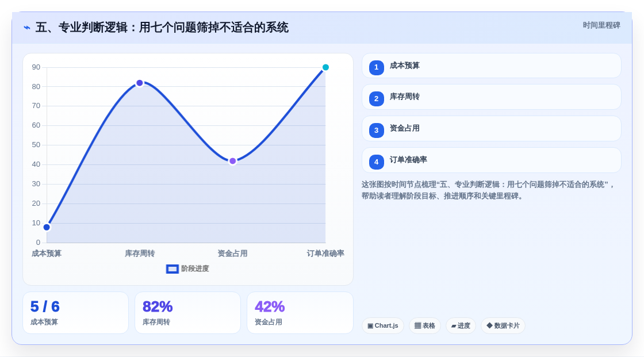
Task: Click the x-axis label 订单准确率
Action: click(x=325, y=254)
